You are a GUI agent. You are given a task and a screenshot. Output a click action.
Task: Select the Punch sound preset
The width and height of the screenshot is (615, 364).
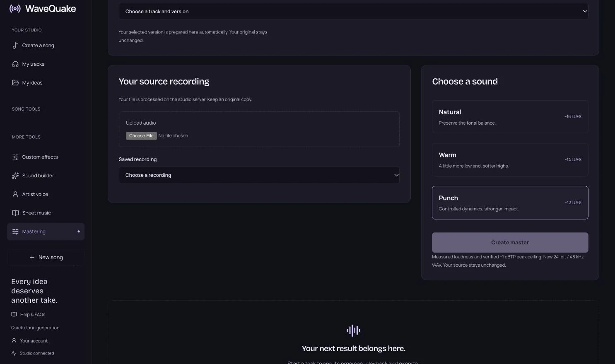click(x=510, y=202)
